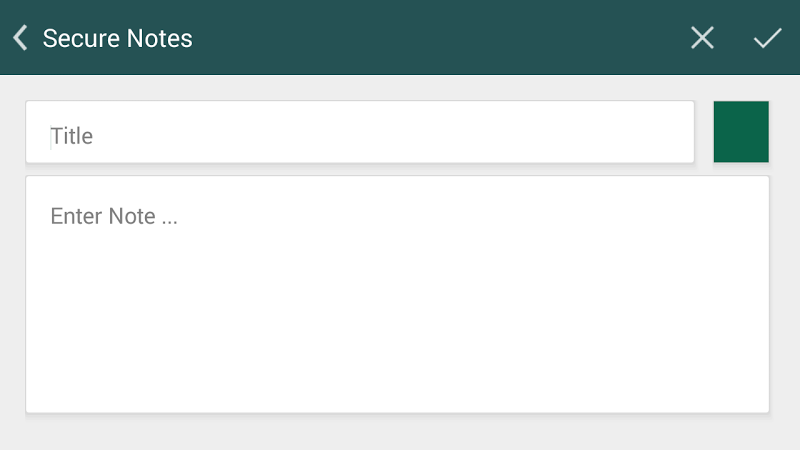800x450 pixels.
Task: Open the green note color picker
Action: pyautogui.click(x=741, y=131)
